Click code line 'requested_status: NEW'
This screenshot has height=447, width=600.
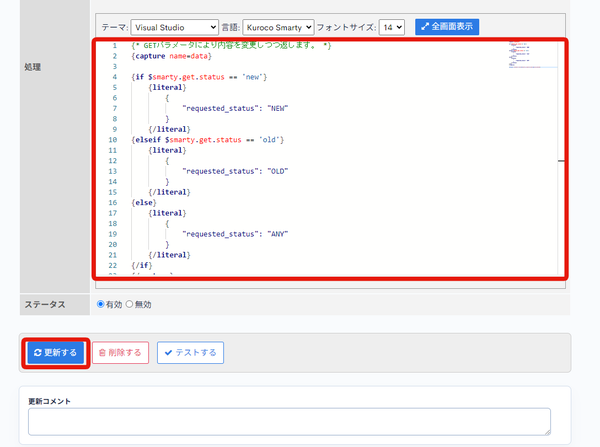tap(235, 108)
